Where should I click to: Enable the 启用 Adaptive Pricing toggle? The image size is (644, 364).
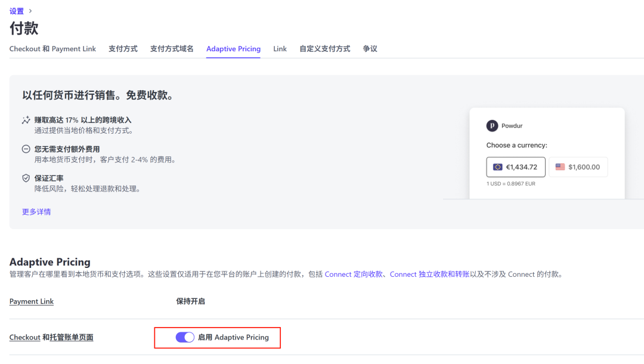[x=185, y=337]
